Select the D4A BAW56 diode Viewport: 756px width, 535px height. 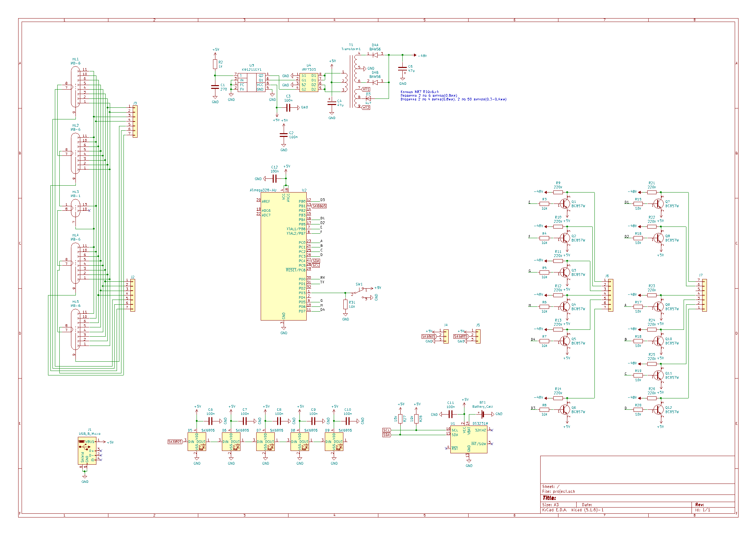click(375, 55)
